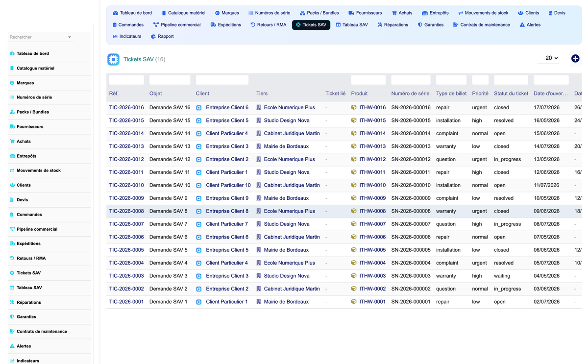Open Tableau SAV in the top menu

pyautogui.click(x=352, y=24)
